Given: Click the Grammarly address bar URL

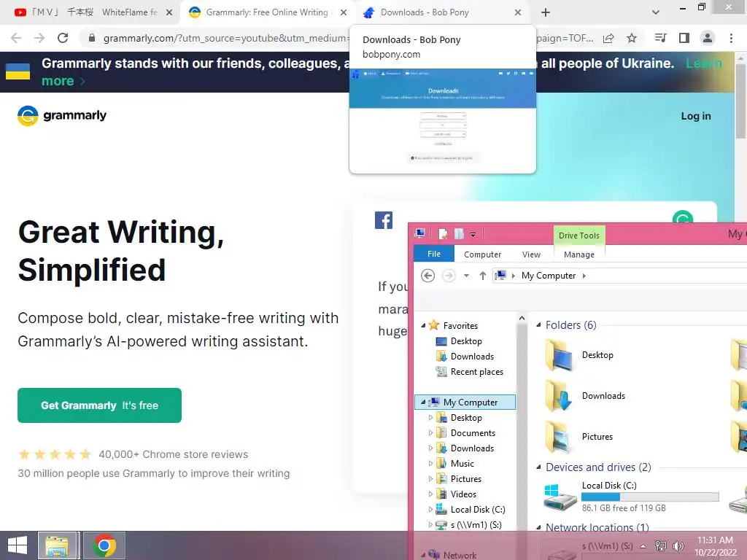Looking at the screenshot, I should [x=226, y=38].
